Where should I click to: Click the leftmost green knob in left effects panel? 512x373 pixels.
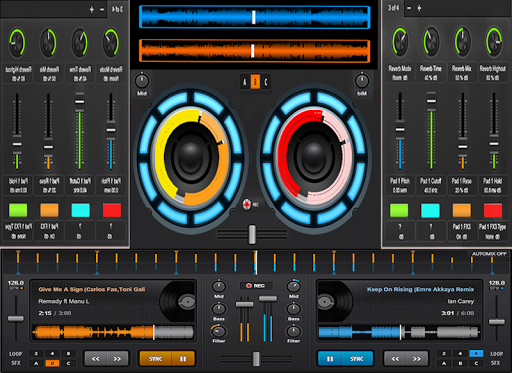[x=17, y=43]
